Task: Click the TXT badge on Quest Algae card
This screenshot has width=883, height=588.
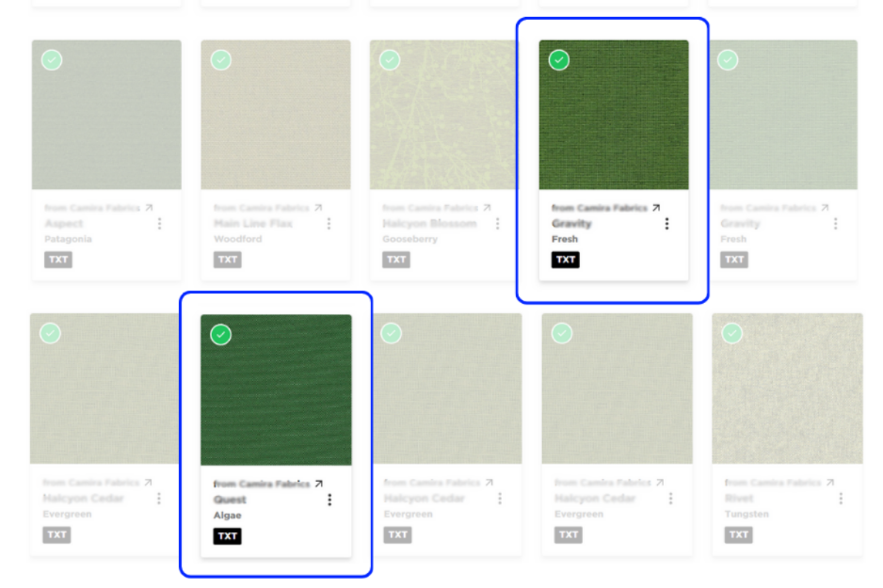Action: 228,536
